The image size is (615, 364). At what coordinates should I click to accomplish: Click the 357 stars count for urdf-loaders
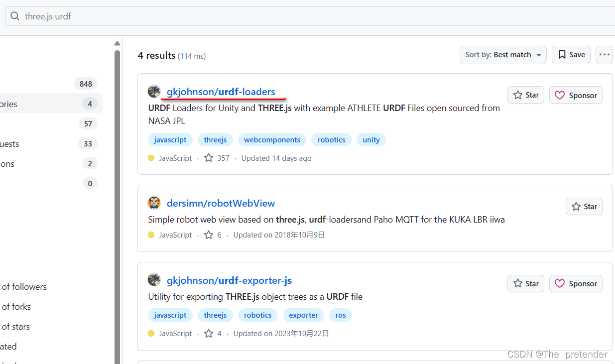(217, 158)
